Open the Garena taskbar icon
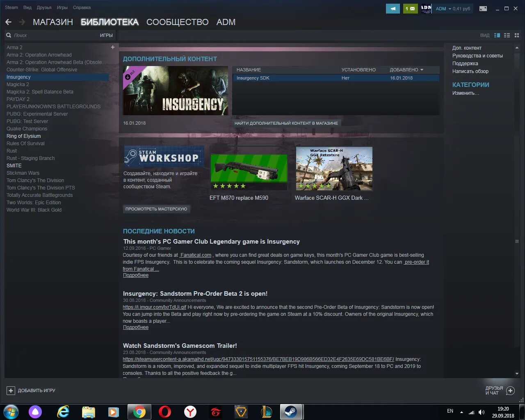Viewport: 525px width, 420px height. (x=216, y=411)
